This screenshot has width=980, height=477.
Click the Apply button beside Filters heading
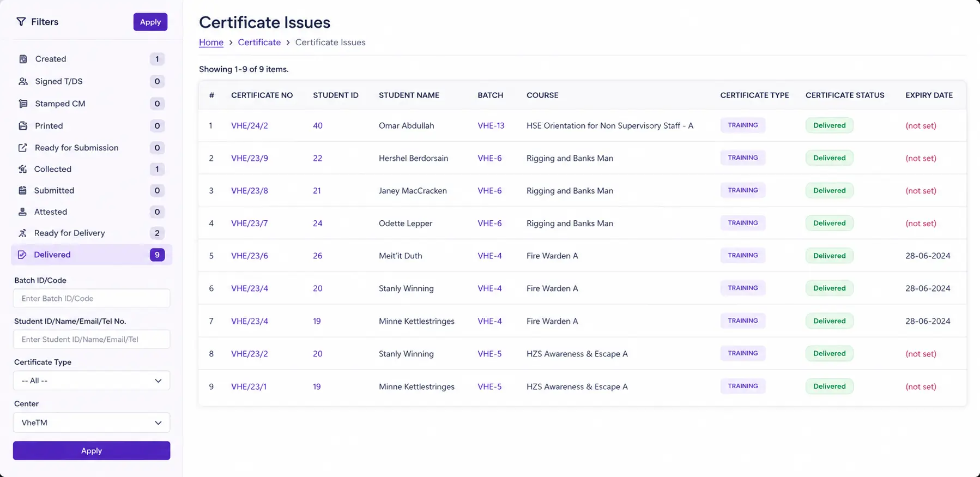point(150,22)
